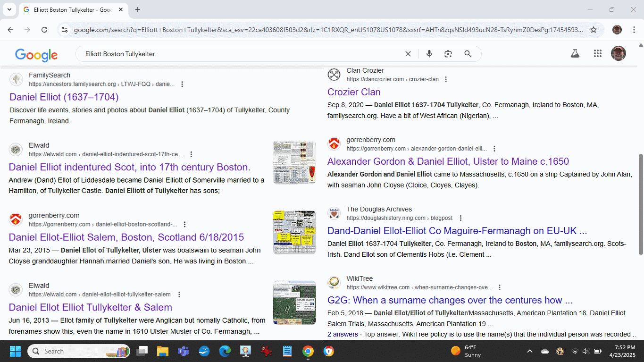Start a voice search with the microphone

(x=429, y=54)
